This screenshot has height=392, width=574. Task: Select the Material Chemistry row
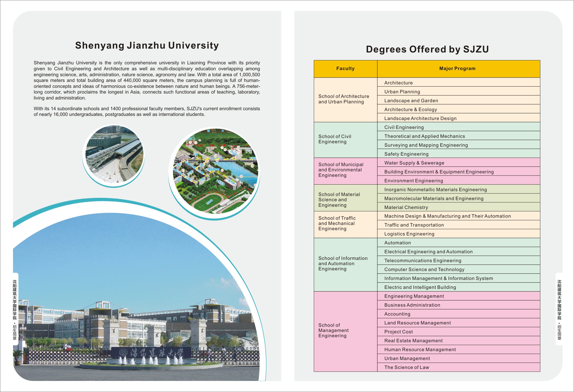point(459,206)
